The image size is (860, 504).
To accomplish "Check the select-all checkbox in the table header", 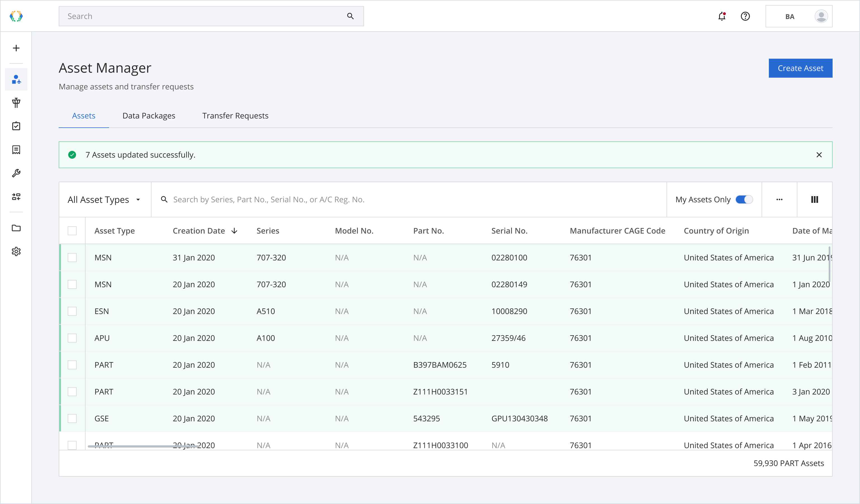I will click(72, 231).
